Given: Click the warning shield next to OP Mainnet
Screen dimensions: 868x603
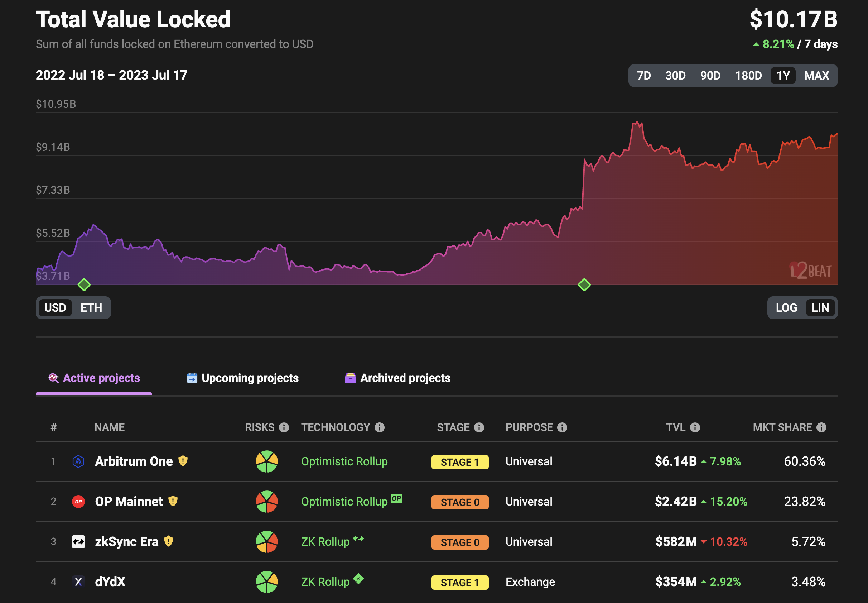Looking at the screenshot, I should (x=173, y=501).
